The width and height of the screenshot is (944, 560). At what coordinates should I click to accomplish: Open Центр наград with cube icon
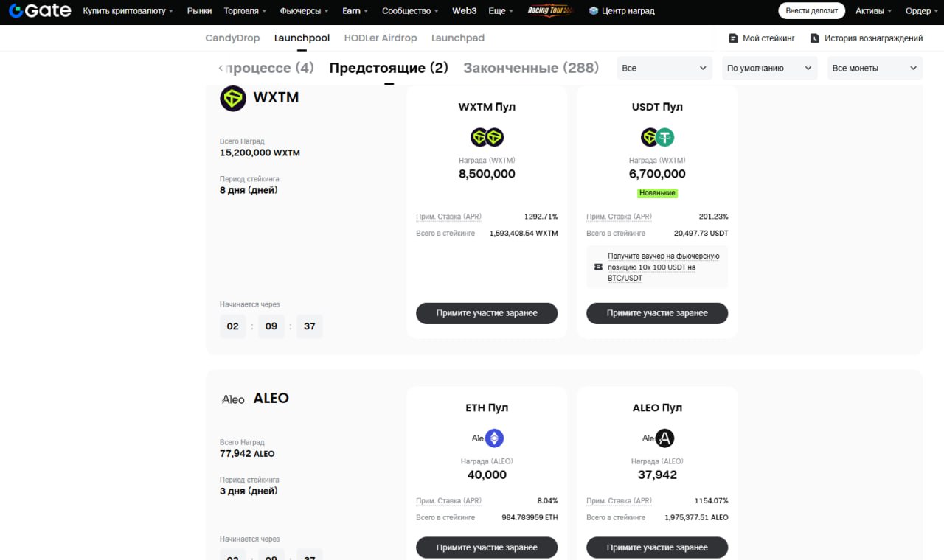tap(621, 11)
